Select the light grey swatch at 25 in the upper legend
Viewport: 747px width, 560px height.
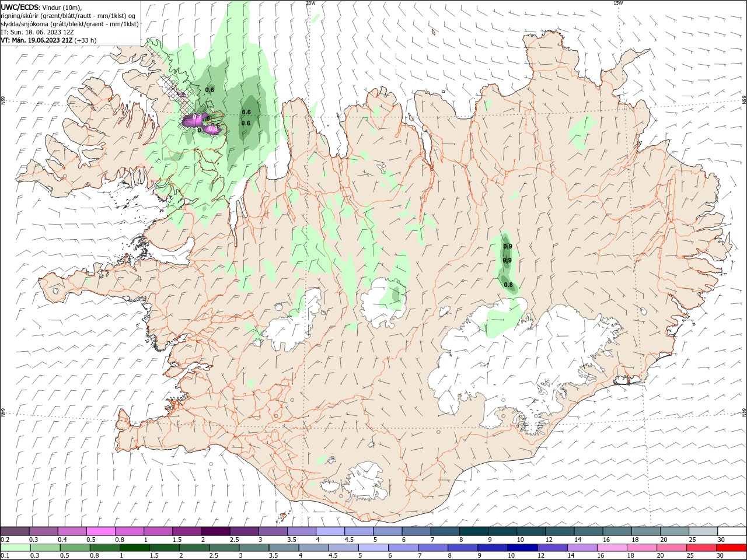tap(703, 531)
